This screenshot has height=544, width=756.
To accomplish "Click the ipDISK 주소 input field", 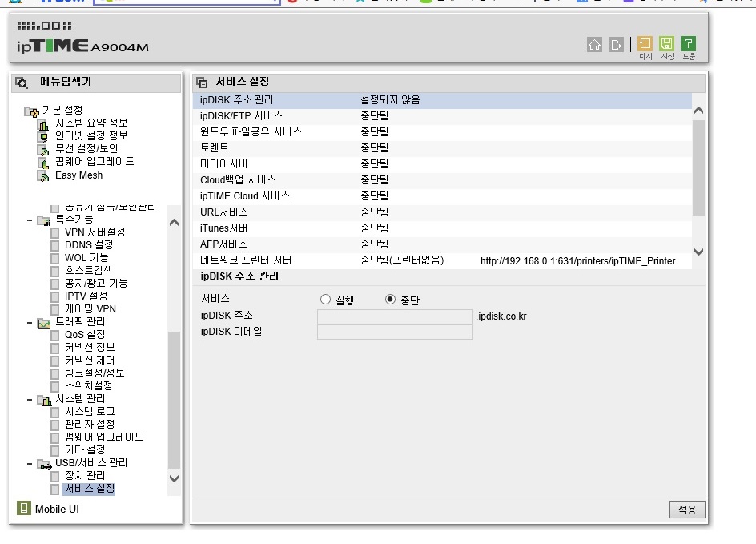I will point(395,316).
